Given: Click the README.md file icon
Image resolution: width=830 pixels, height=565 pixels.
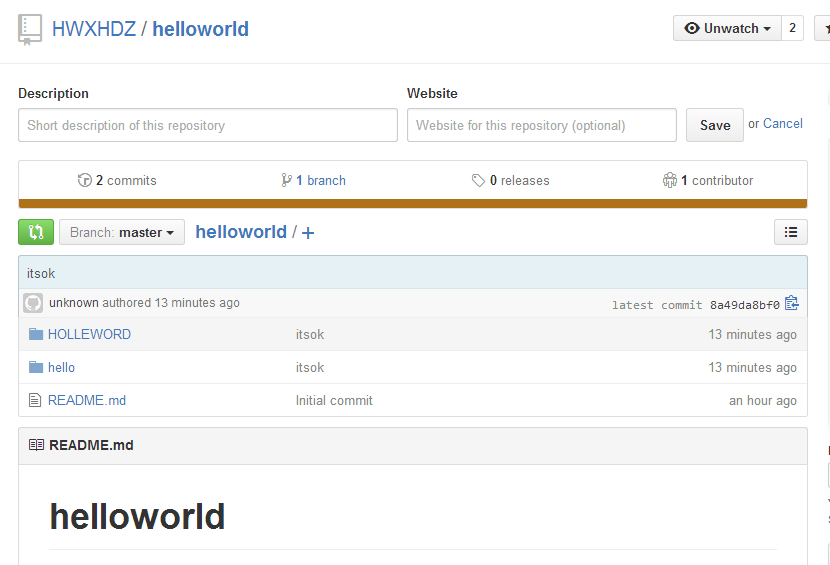Looking at the screenshot, I should tap(35, 400).
